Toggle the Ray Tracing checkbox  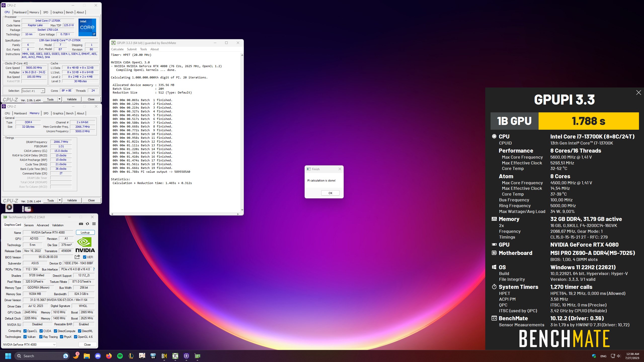41,337
